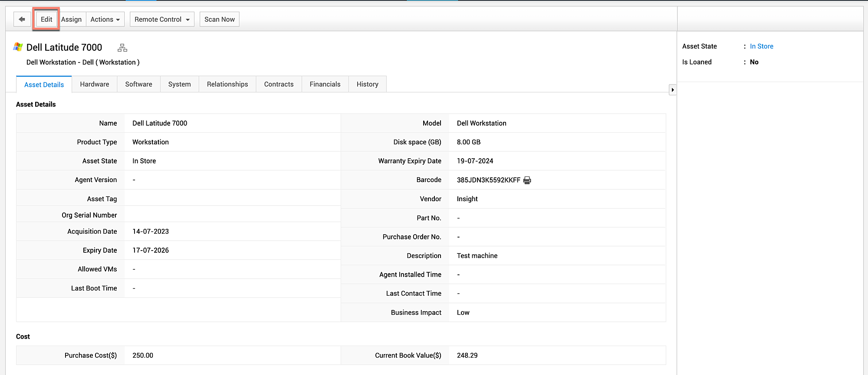Print the barcode using printer icon
Screen dimensions: 868x375
(527, 180)
